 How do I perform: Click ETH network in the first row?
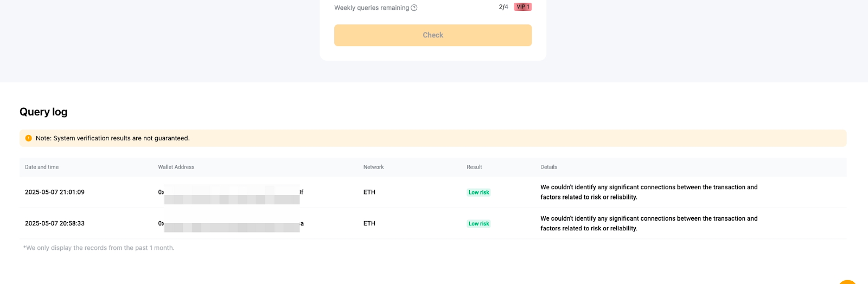click(x=369, y=192)
